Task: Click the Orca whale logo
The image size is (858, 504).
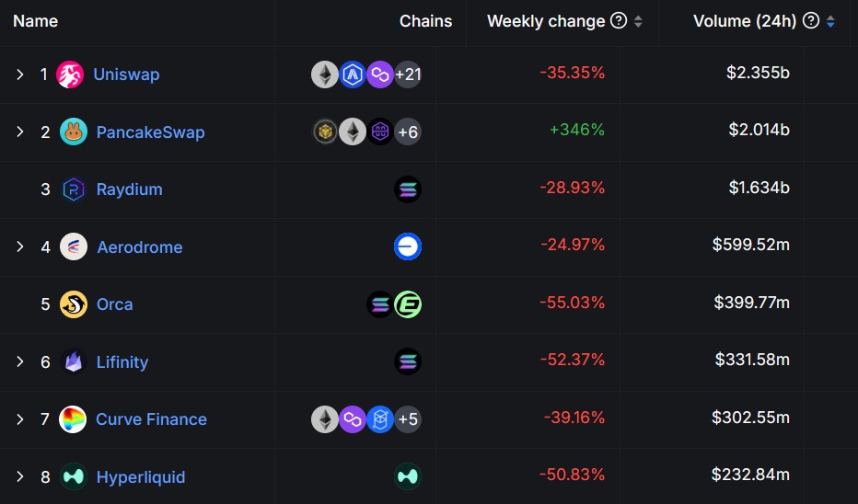Action: coord(74,304)
